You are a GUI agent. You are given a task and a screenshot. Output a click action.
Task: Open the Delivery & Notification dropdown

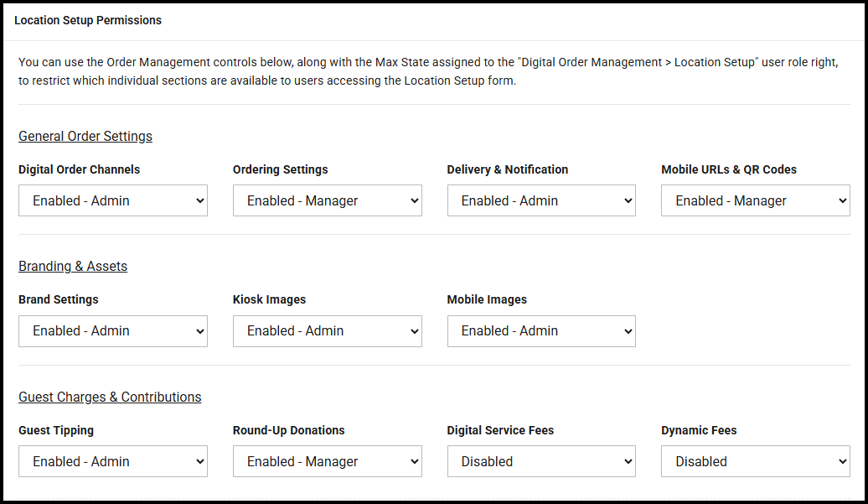coord(541,201)
